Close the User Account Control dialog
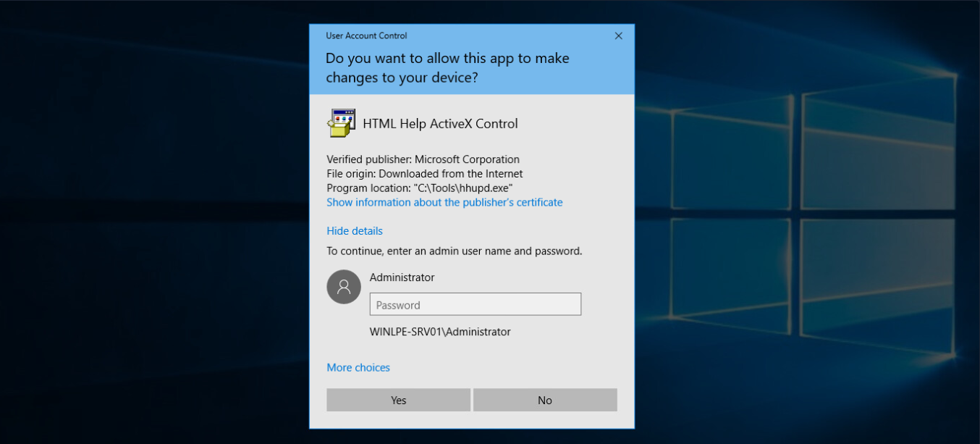Viewport: 980px width, 444px height. click(618, 35)
